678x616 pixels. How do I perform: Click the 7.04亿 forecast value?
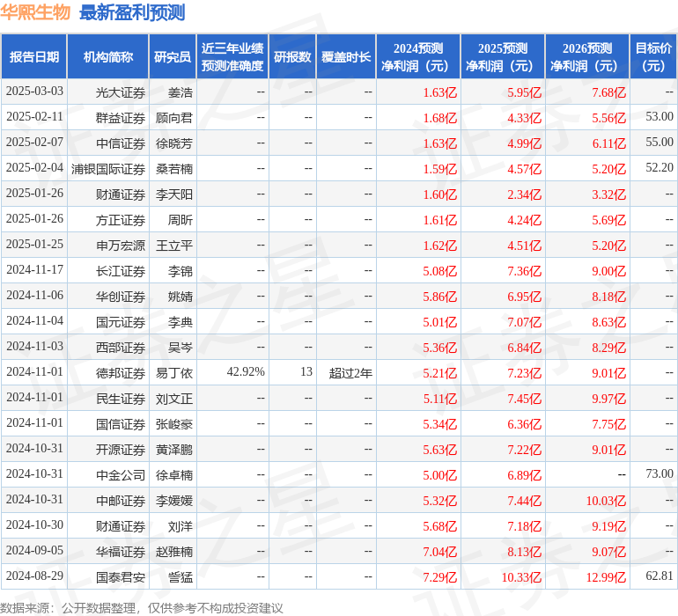point(439,552)
